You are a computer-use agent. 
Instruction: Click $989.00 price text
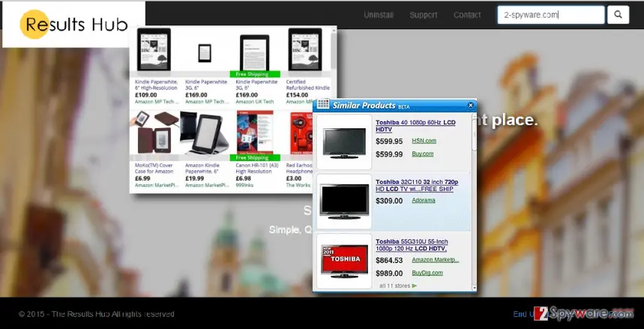(x=389, y=273)
